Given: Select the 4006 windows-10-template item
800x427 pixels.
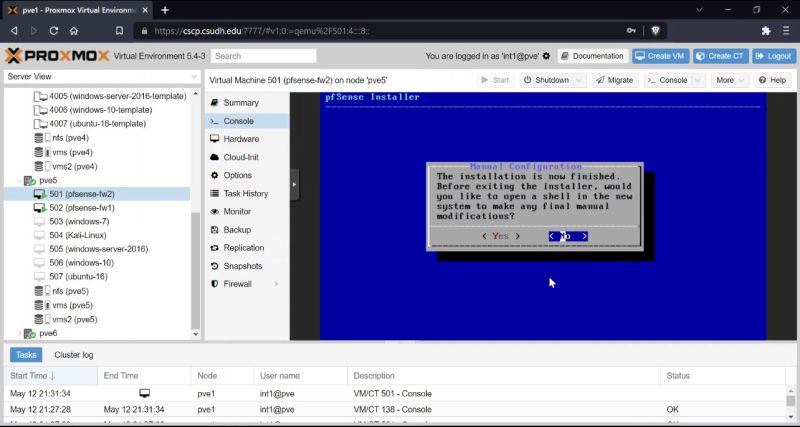Looking at the screenshot, I should coord(93,110).
